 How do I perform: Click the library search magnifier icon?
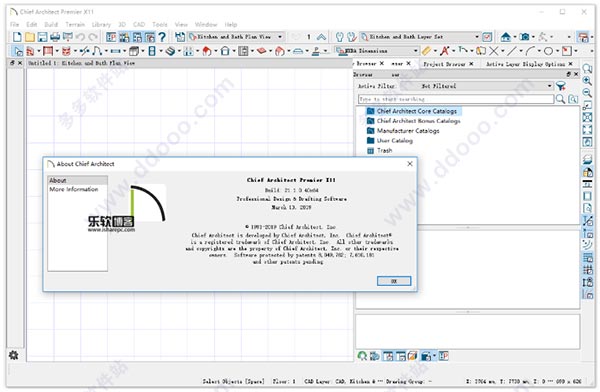(560, 99)
